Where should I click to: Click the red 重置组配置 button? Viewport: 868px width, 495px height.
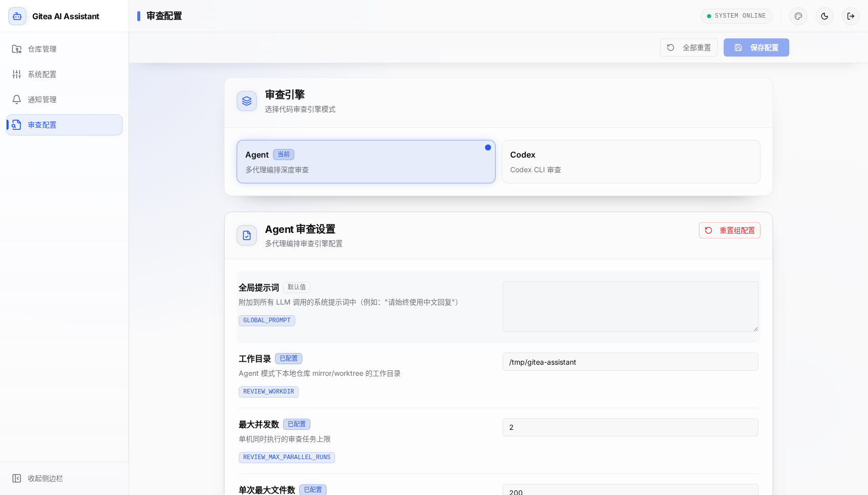click(x=730, y=230)
